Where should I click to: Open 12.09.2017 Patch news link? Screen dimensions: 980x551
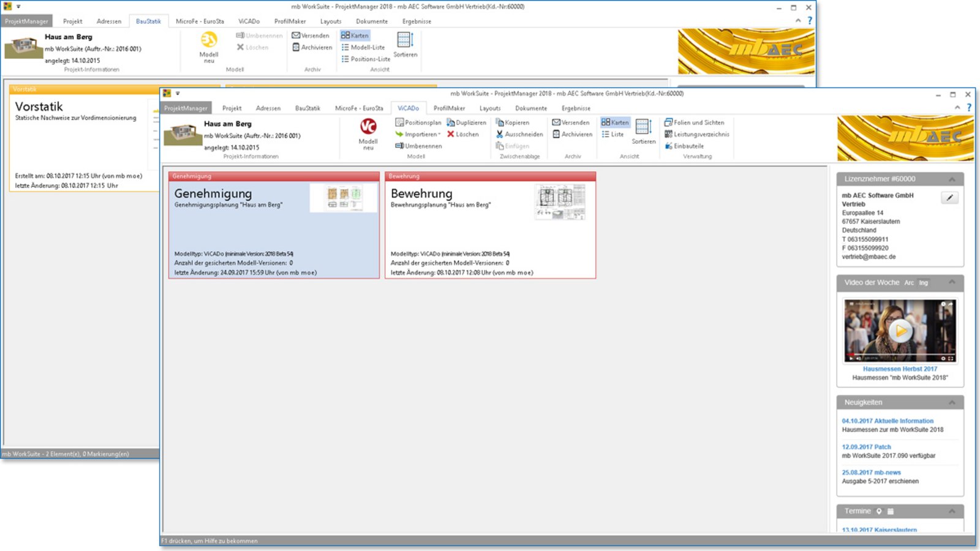coord(866,447)
